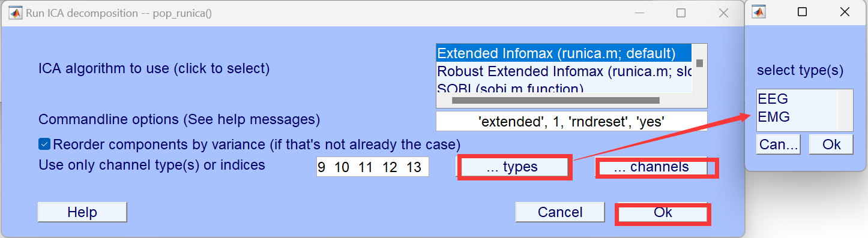The width and height of the screenshot is (868, 238).
Task: Maximize the pop_runica dialog window
Action: [x=681, y=13]
